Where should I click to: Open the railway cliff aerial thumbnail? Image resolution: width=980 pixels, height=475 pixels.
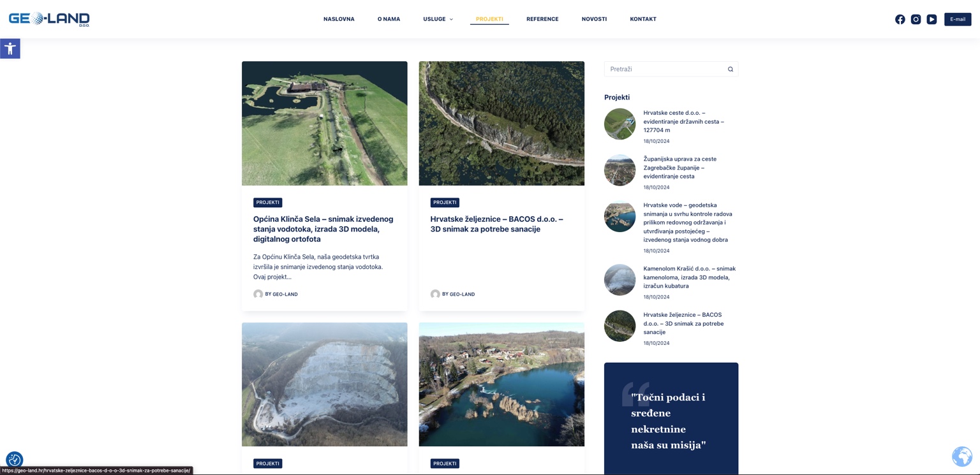501,123
